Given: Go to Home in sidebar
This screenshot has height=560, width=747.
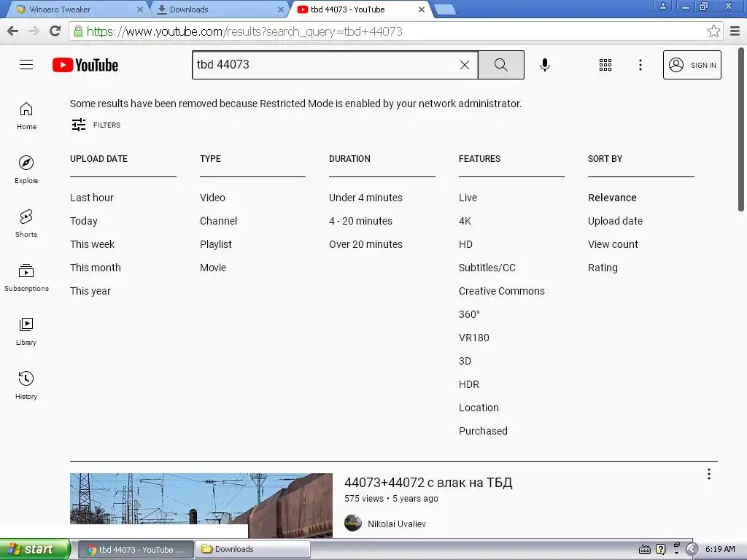Looking at the screenshot, I should click(26, 116).
